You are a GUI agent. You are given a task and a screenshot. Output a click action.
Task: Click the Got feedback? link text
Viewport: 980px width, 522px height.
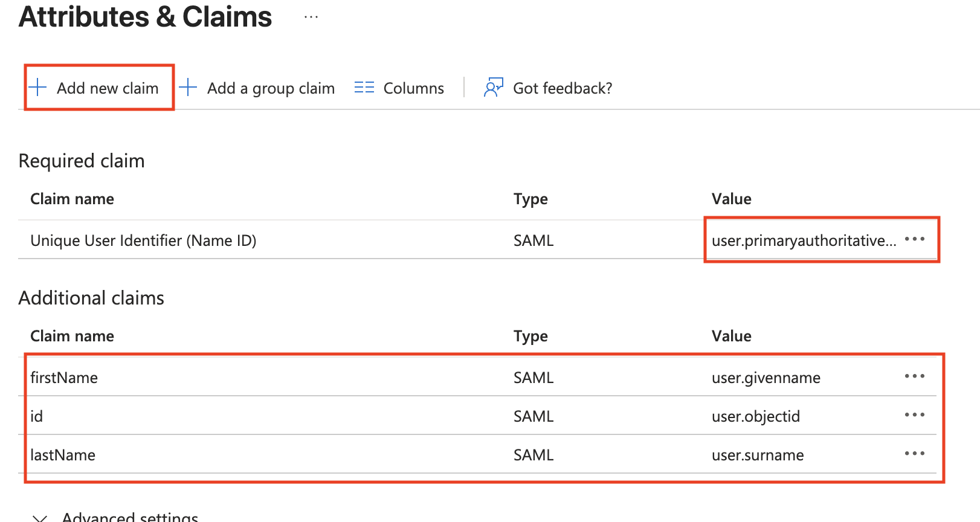[x=563, y=88]
